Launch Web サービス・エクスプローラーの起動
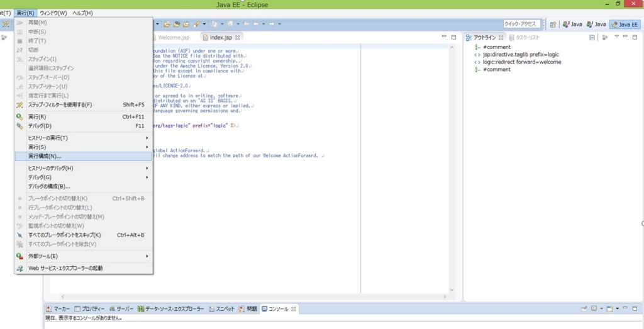Viewport: 644px width, 329px height. 84,268
